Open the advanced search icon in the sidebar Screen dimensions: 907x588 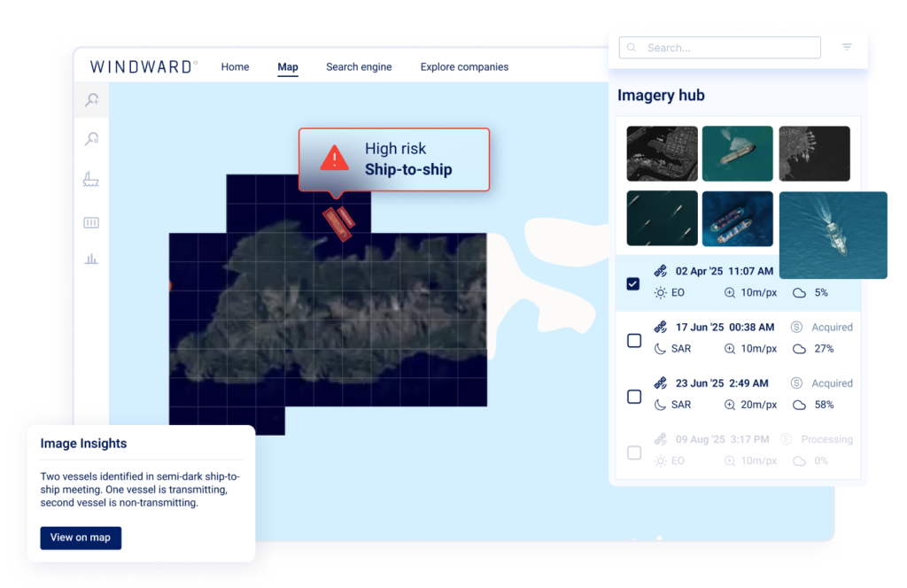(91, 139)
